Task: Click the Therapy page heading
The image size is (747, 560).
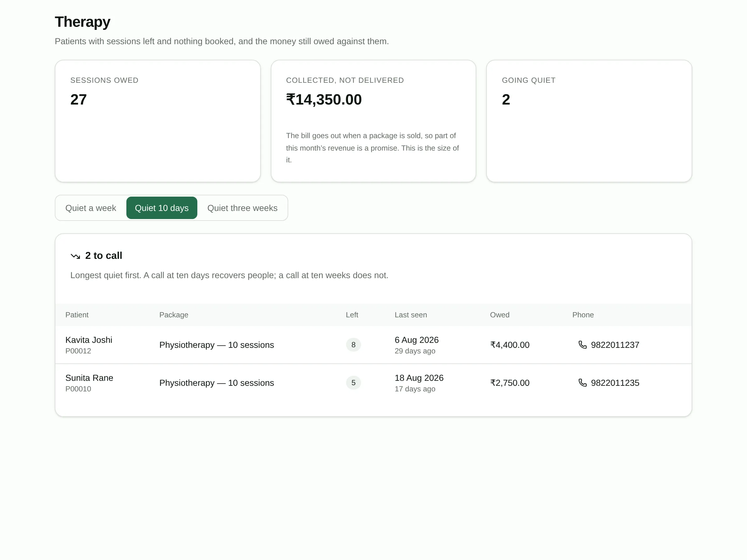Action: [82, 22]
